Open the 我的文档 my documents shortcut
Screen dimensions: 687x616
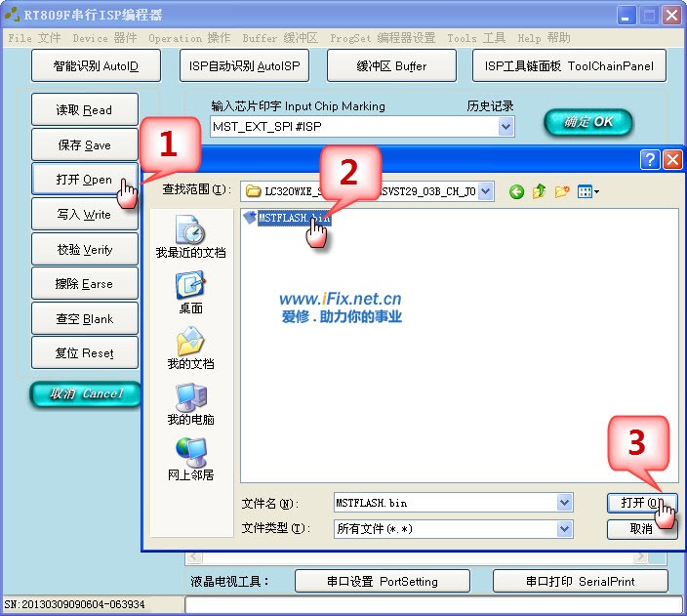click(x=190, y=349)
